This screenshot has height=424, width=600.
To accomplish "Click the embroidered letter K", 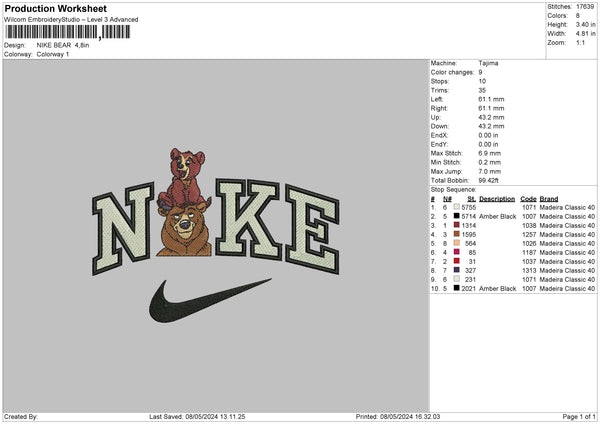I will (x=248, y=218).
